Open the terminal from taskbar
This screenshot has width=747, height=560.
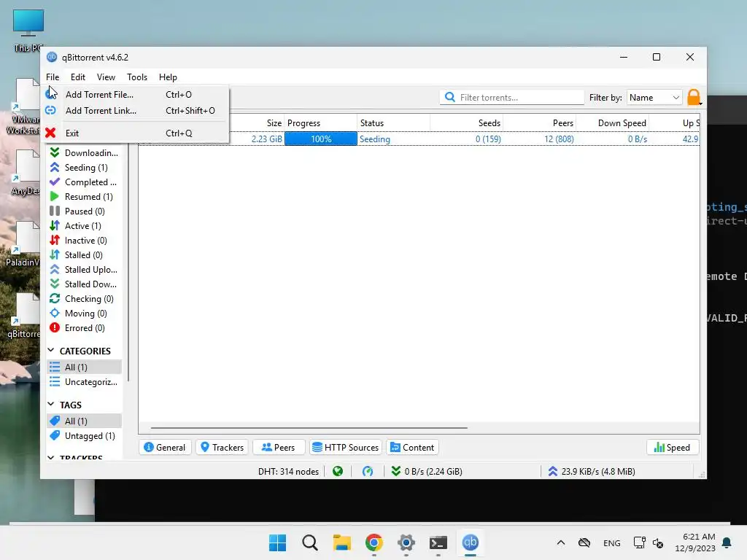438,542
